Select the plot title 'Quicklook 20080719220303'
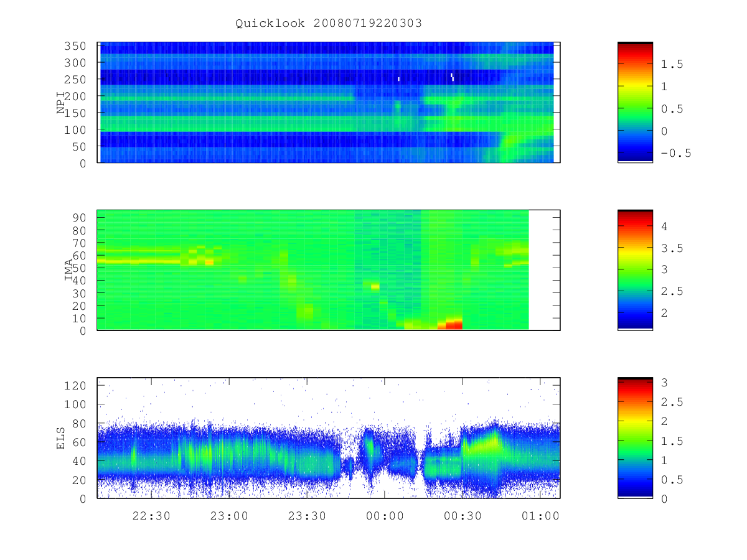 click(329, 23)
